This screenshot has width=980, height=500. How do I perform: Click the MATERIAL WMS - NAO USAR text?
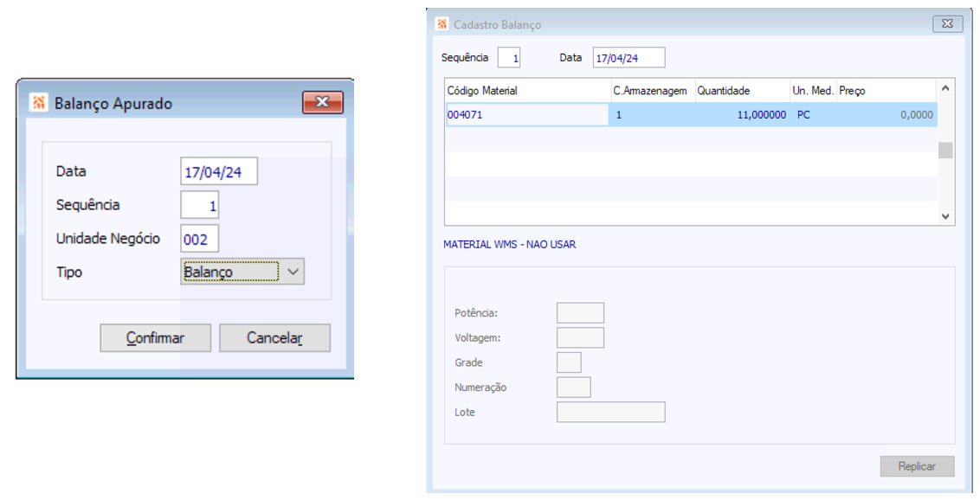509,245
